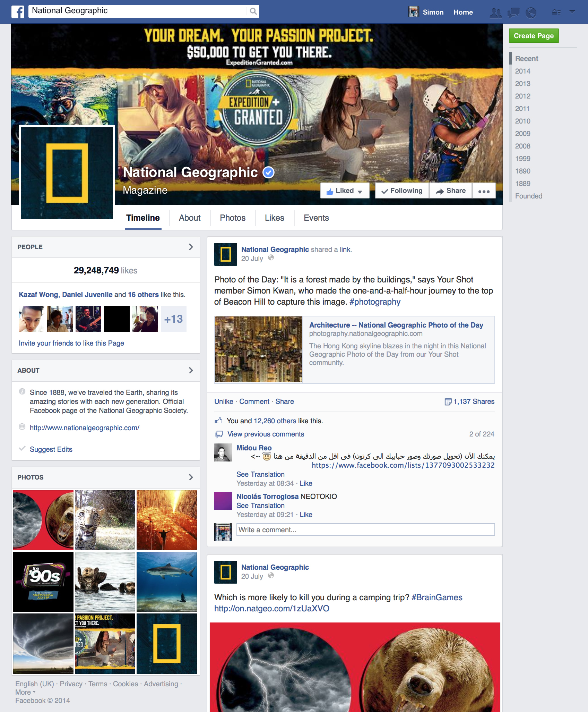Click the Facebook logo icon
The image size is (588, 712).
coord(18,11)
